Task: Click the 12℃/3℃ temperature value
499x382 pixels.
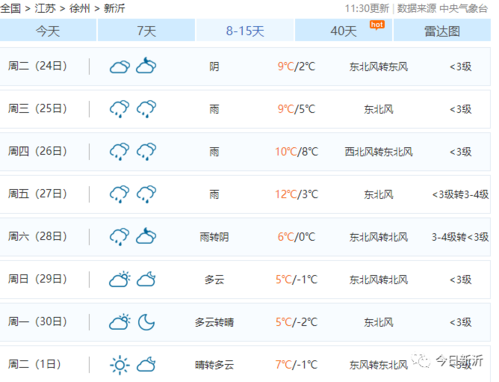Action: click(296, 194)
